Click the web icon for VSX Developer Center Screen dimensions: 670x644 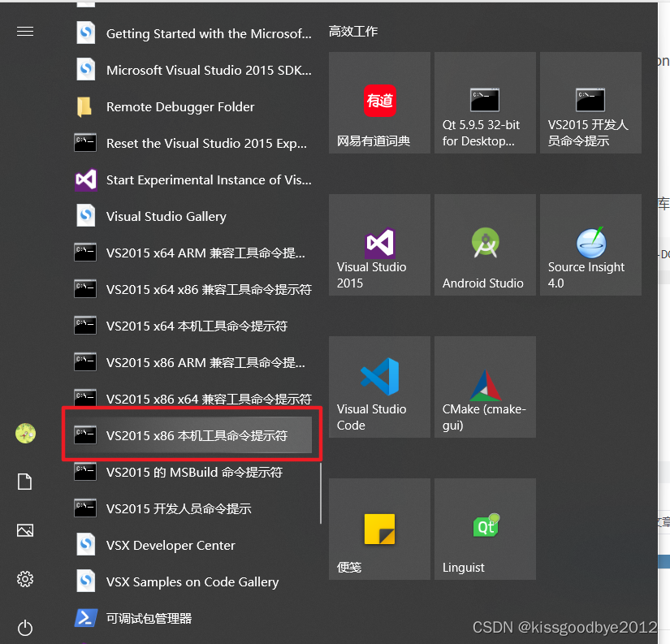point(85,545)
